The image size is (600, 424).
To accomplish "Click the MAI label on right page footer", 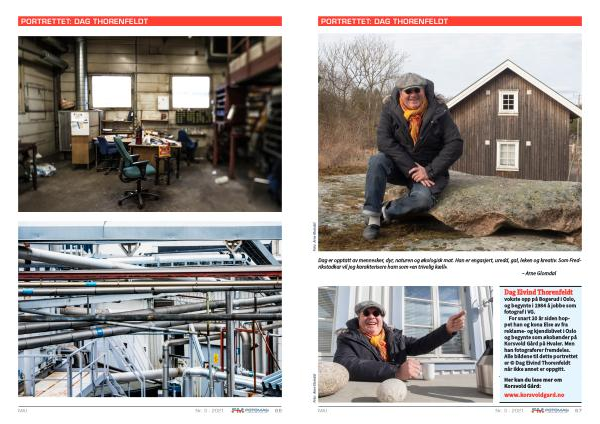I will [x=323, y=410].
